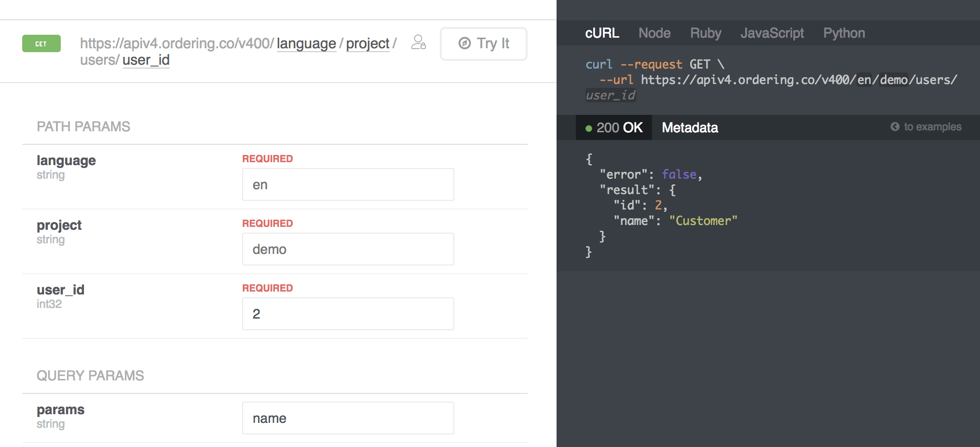Click the "result" key in the response
Image resolution: width=980 pixels, height=447 pixels.
pos(627,190)
